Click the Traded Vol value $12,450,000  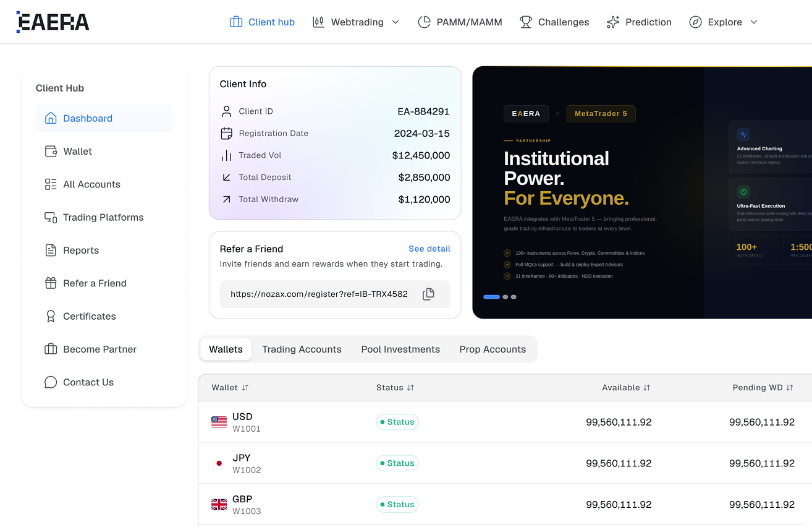pos(421,155)
